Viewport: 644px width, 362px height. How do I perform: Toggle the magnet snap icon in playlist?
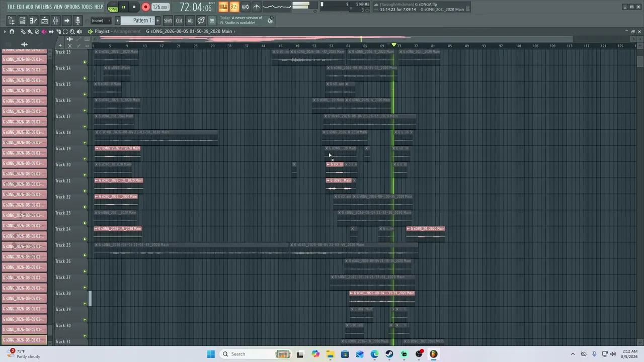coord(12,32)
